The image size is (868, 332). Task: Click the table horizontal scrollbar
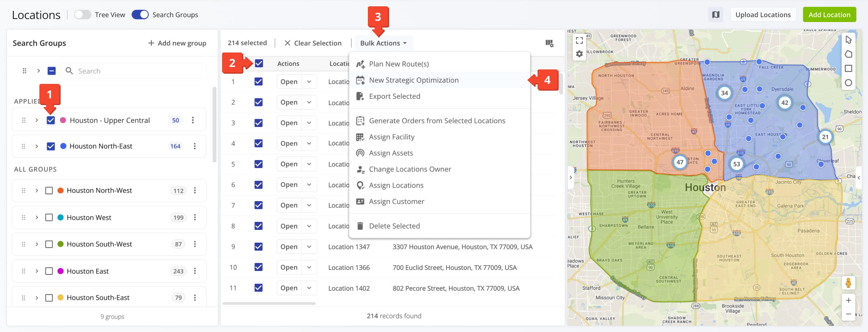(269, 304)
